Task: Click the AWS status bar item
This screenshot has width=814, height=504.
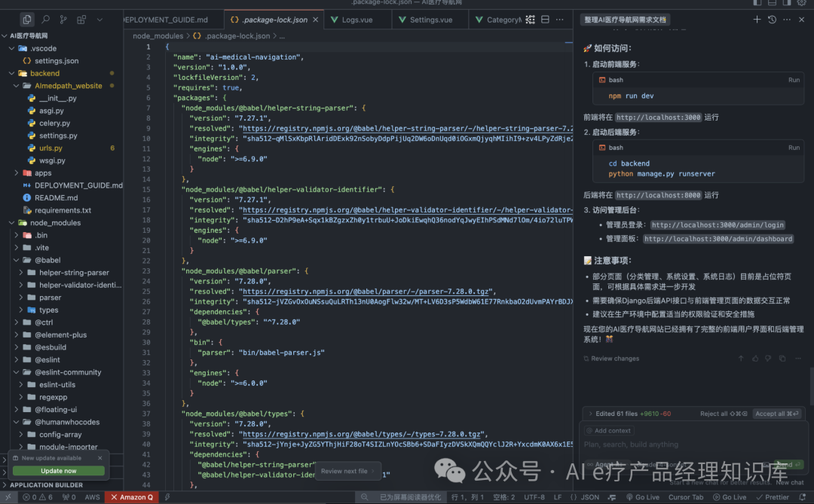Action: coord(92,497)
